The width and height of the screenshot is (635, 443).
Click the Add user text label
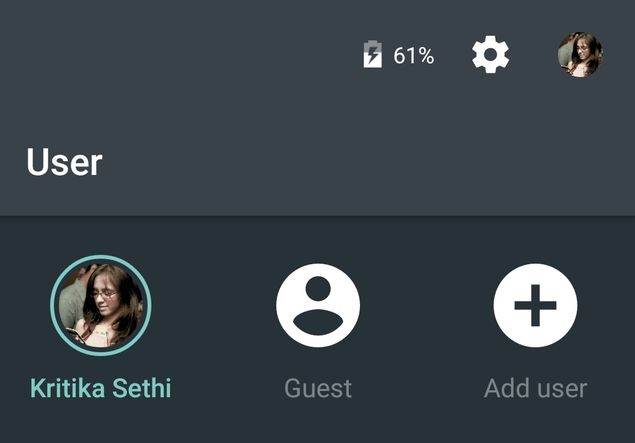pos(535,388)
